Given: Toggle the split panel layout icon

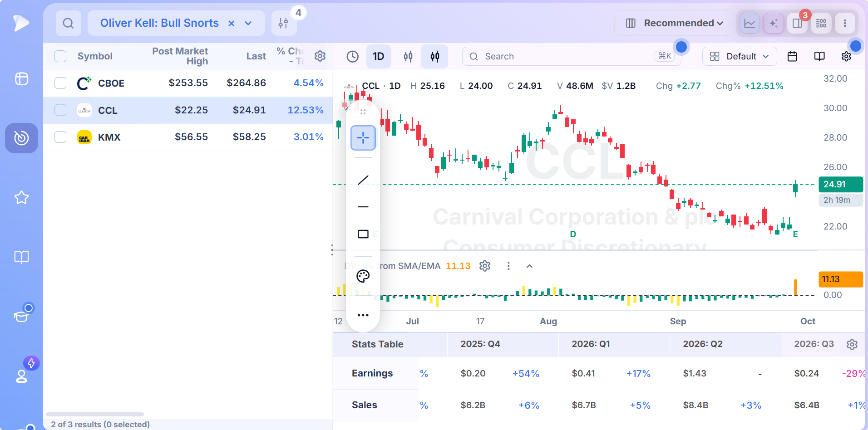Looking at the screenshot, I should point(797,23).
